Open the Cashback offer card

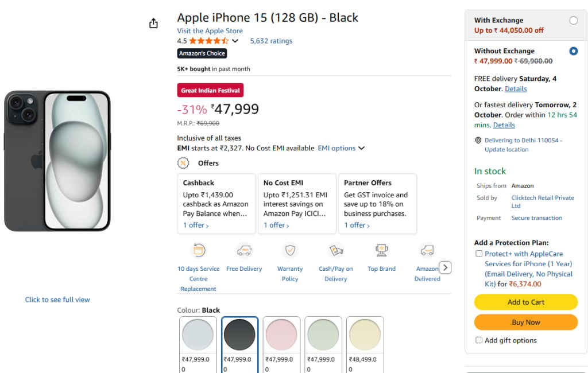click(x=216, y=204)
